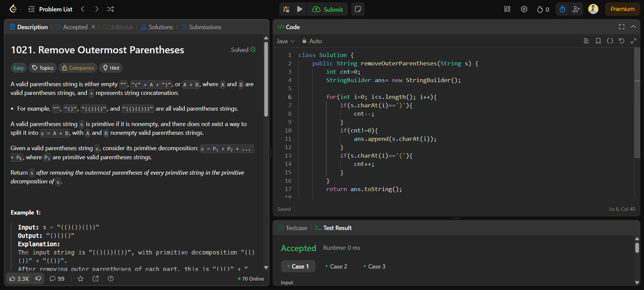Switch to the Test Result tab
Image resolution: width=644 pixels, height=290 pixels.
(x=332, y=228)
